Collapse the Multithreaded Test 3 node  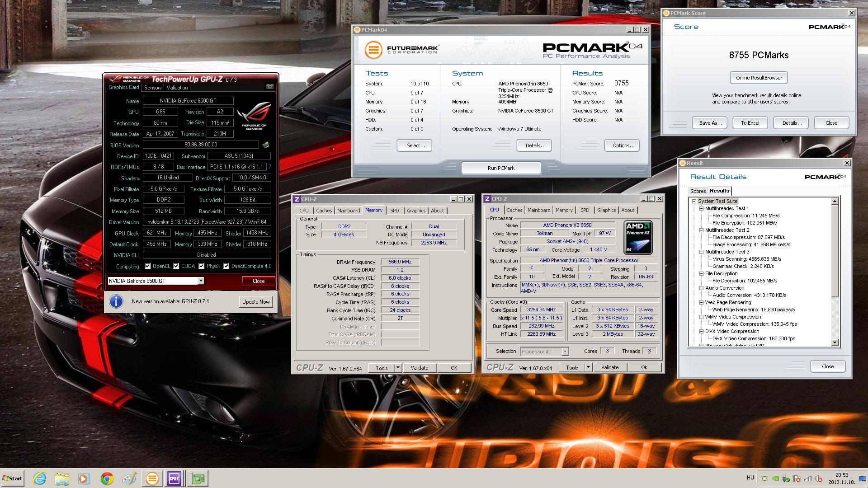click(x=701, y=252)
